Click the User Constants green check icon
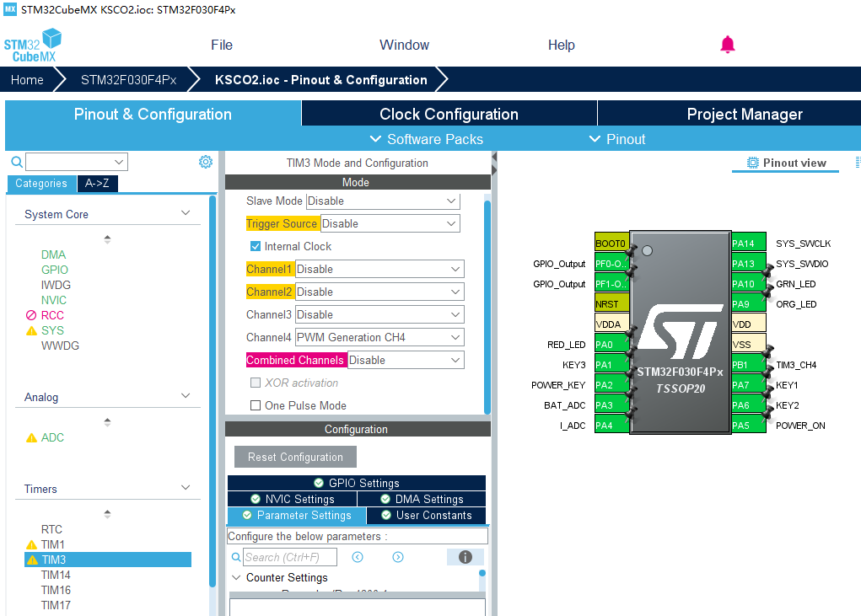Viewport: 861px width, 616px height. tap(386, 515)
